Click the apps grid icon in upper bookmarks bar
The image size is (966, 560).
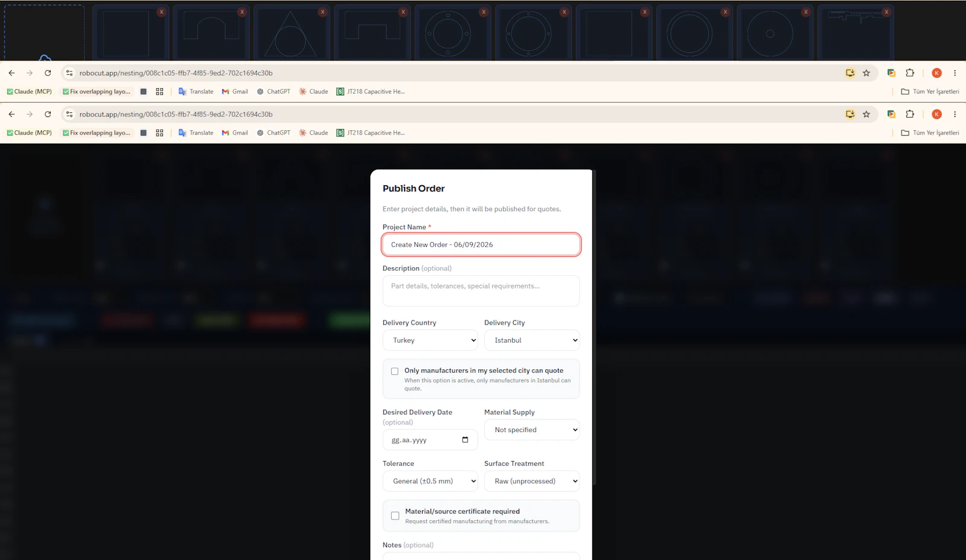[x=159, y=92]
